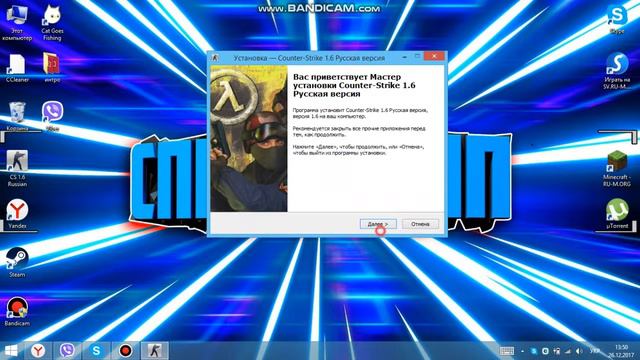
Task: Click the Далее > button in the installer
Action: point(378,224)
